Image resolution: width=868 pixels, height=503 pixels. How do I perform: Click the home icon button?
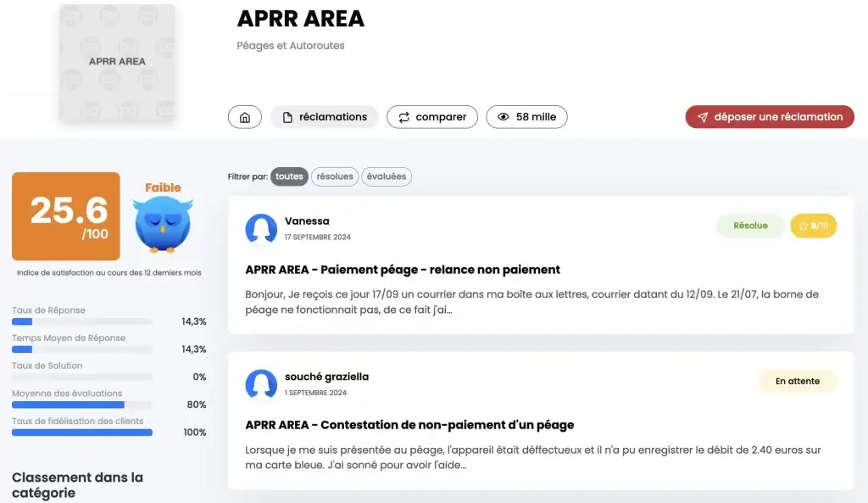(x=245, y=117)
